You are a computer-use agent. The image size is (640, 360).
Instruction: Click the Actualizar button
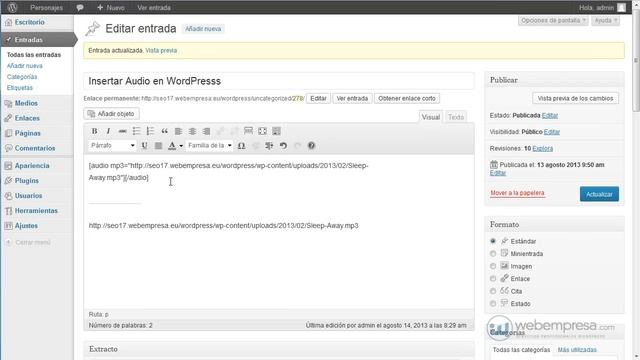click(x=599, y=194)
